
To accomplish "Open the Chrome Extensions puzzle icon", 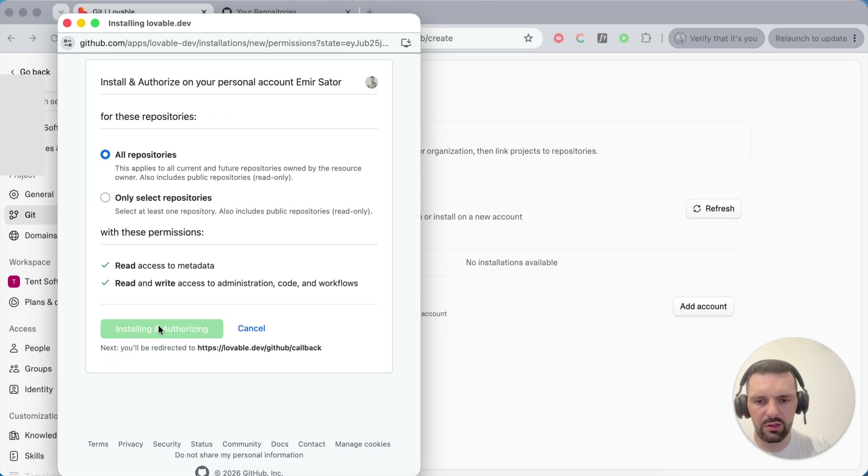I will coord(646,38).
